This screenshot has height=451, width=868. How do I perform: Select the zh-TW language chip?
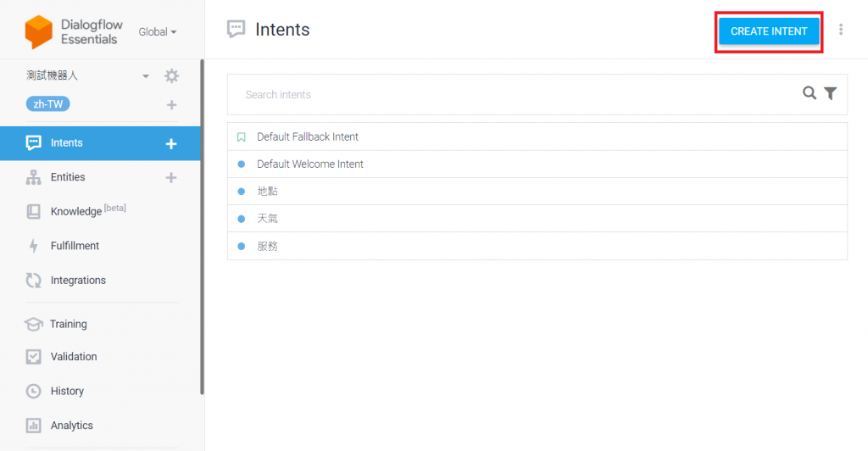48,104
